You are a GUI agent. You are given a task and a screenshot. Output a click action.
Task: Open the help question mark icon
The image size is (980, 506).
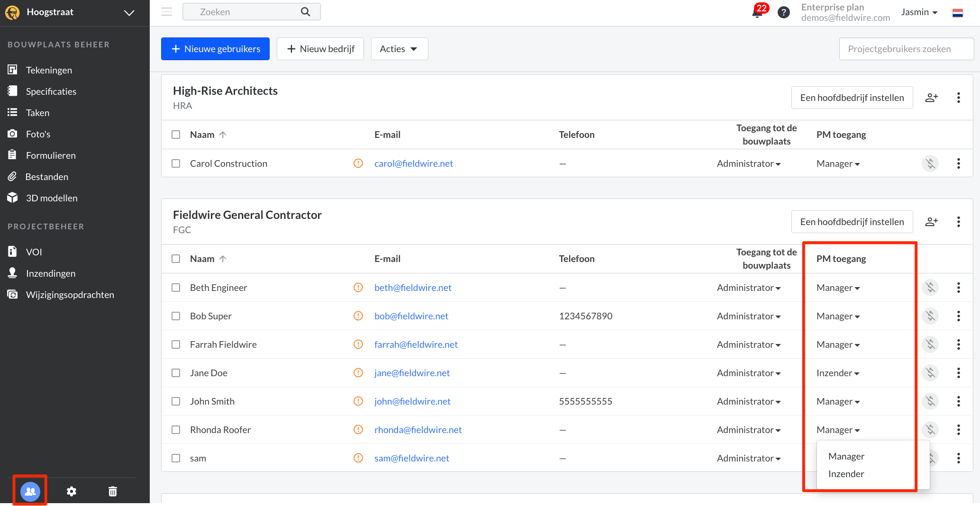pyautogui.click(x=784, y=12)
